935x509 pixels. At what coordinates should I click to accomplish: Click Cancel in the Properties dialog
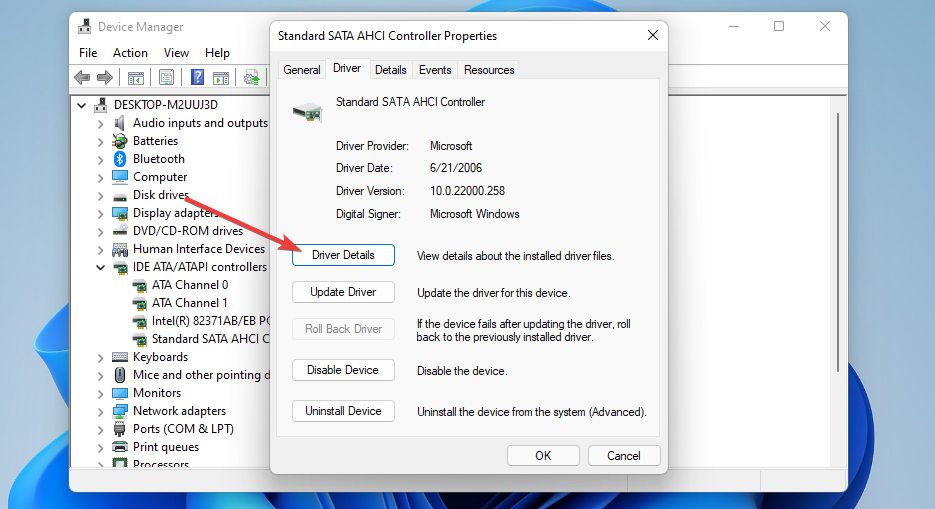(624, 456)
